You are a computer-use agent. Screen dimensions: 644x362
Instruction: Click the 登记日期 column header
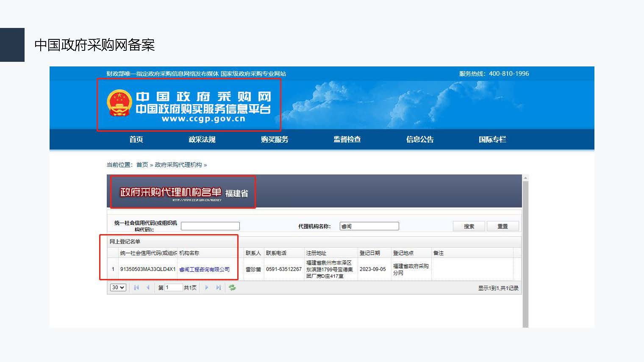[x=374, y=253]
